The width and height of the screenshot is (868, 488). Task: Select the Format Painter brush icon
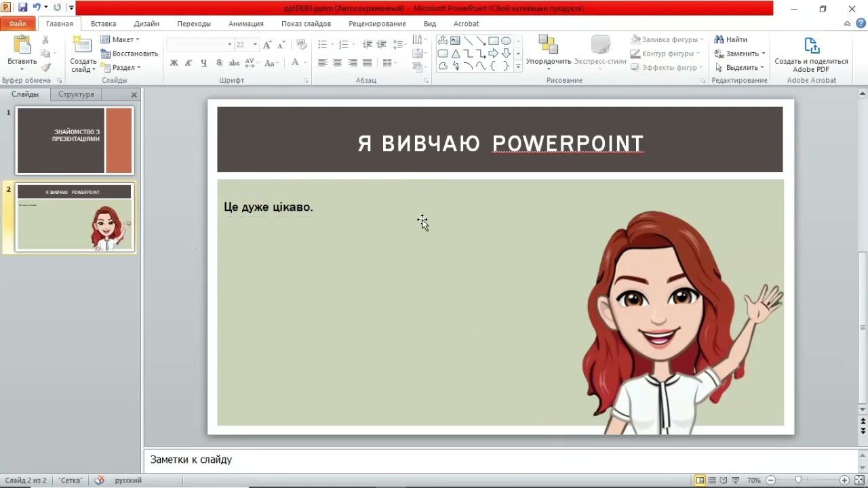click(46, 67)
